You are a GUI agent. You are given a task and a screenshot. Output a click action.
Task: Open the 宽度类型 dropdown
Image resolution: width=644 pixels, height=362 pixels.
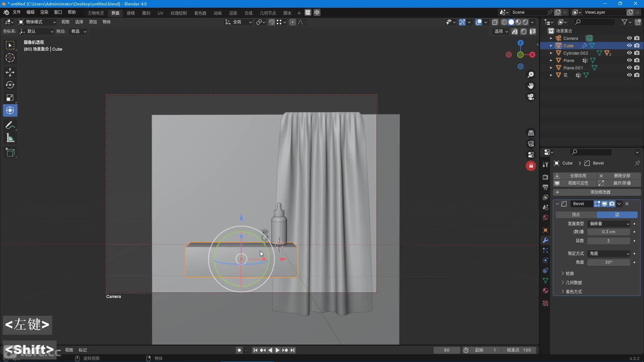click(609, 224)
